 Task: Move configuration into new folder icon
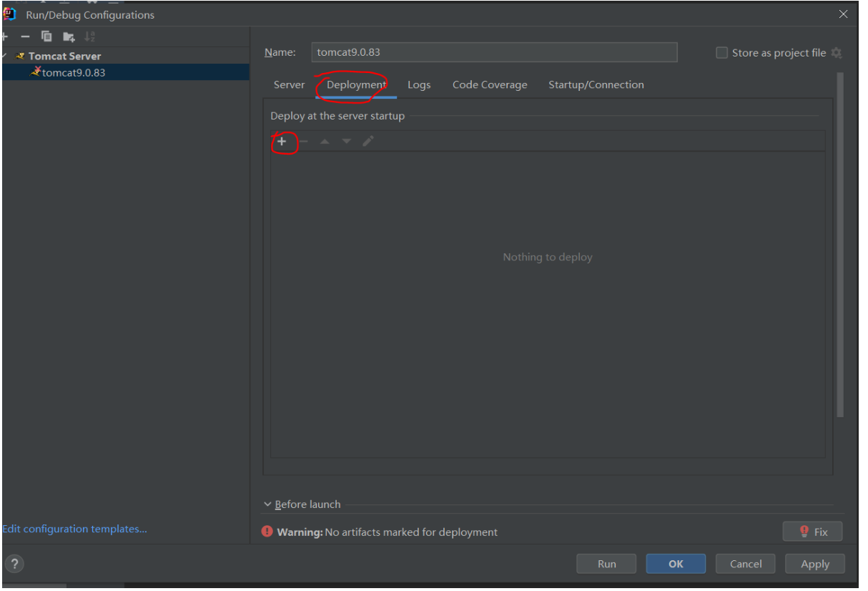click(69, 36)
